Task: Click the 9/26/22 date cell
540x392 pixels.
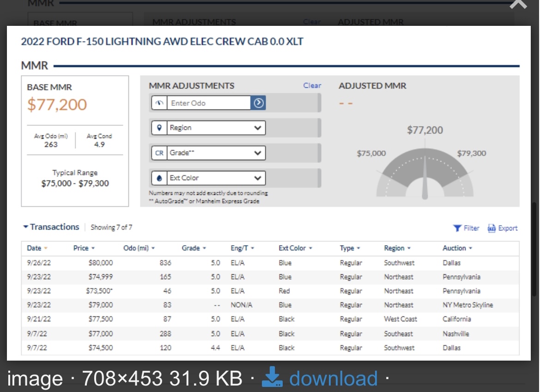Action: [39, 263]
